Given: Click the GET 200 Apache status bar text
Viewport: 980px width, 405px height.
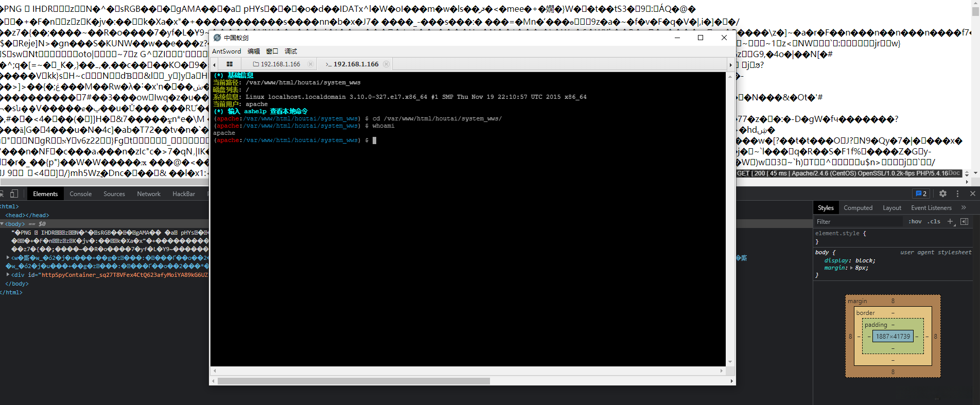Looking at the screenshot, I should tap(842, 173).
